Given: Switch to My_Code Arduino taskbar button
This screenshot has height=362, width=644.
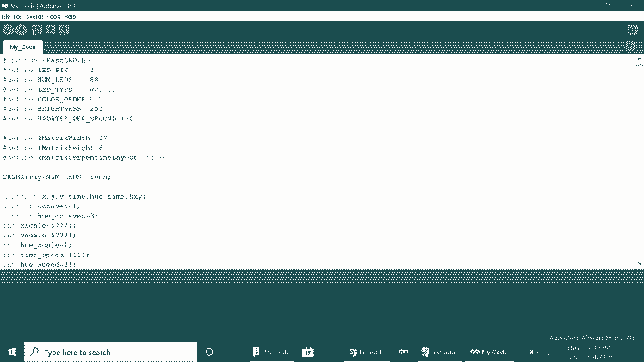Looking at the screenshot, I should pyautogui.click(x=489, y=353).
